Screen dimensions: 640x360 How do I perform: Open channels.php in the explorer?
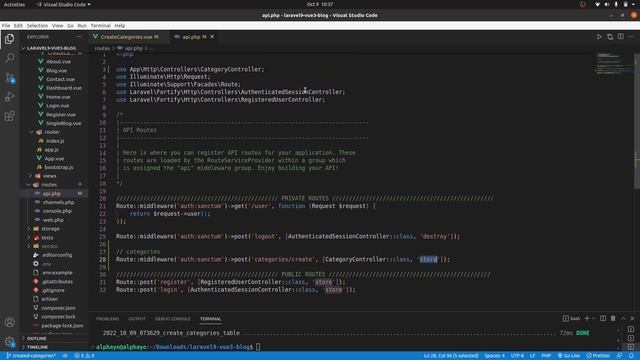[x=58, y=202]
